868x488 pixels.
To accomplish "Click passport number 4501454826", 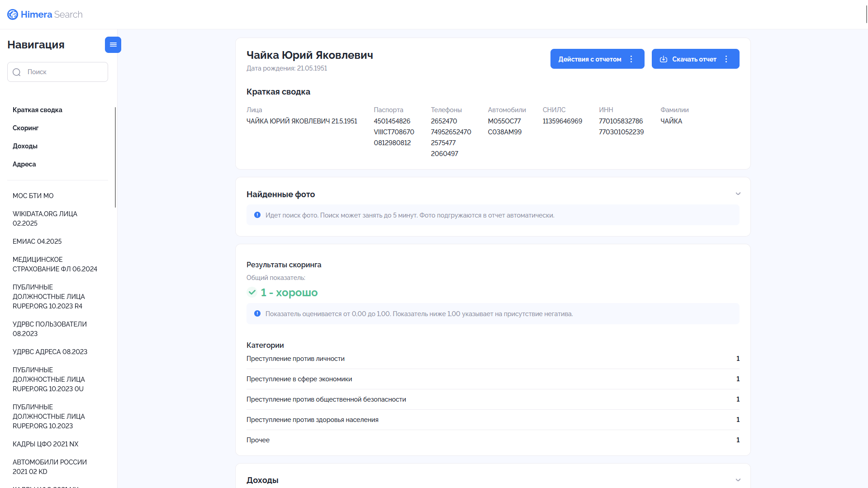I will [392, 121].
